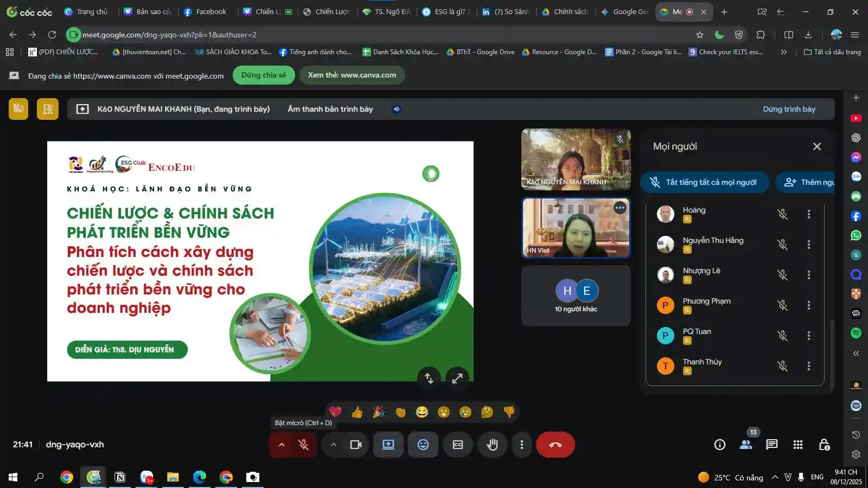Click the Dừng chia sẻ button
Image resolution: width=868 pixels, height=488 pixels.
coord(264,75)
